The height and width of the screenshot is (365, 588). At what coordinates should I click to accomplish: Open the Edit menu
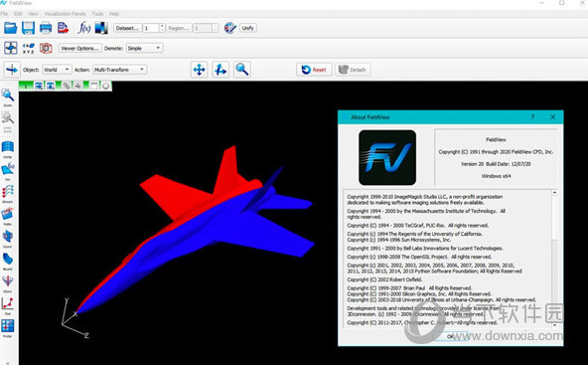(18, 14)
